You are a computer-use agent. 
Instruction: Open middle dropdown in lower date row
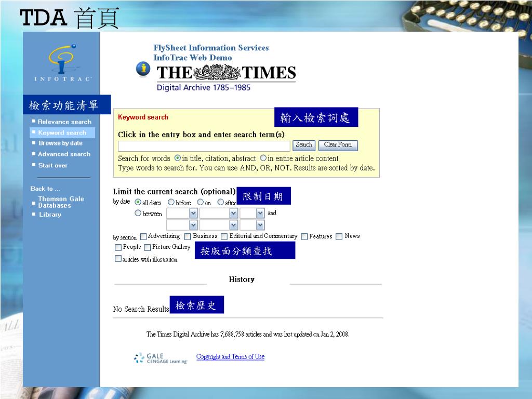click(219, 225)
